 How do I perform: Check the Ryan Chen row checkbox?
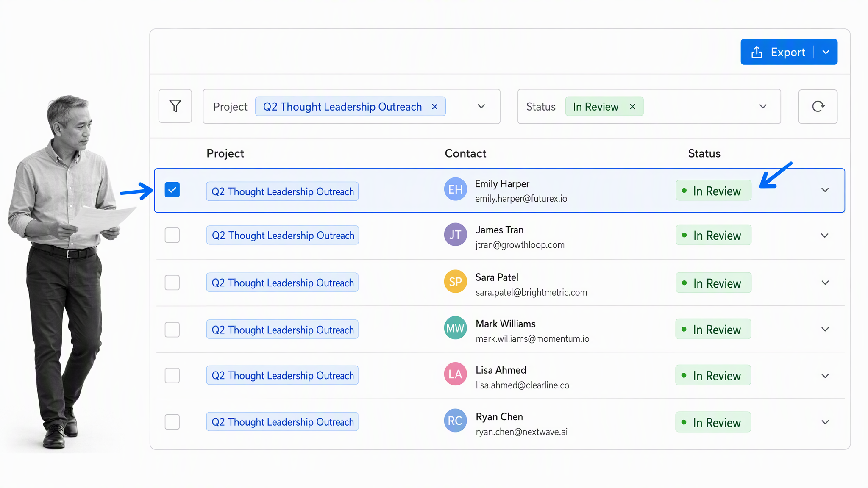(x=172, y=422)
